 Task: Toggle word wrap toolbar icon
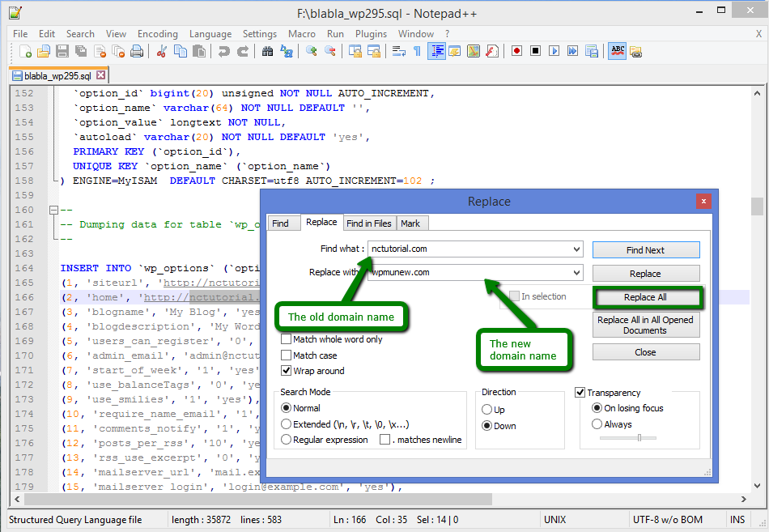pos(399,51)
